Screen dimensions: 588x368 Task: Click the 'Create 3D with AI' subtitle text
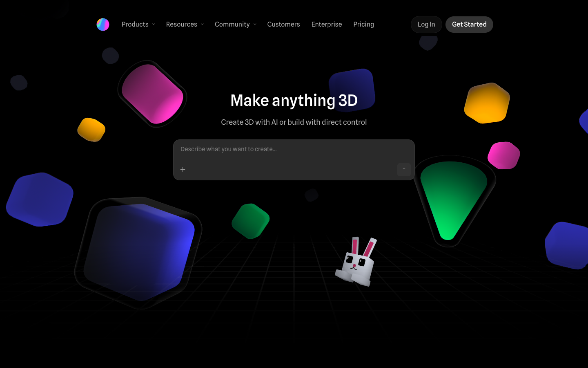click(x=294, y=122)
